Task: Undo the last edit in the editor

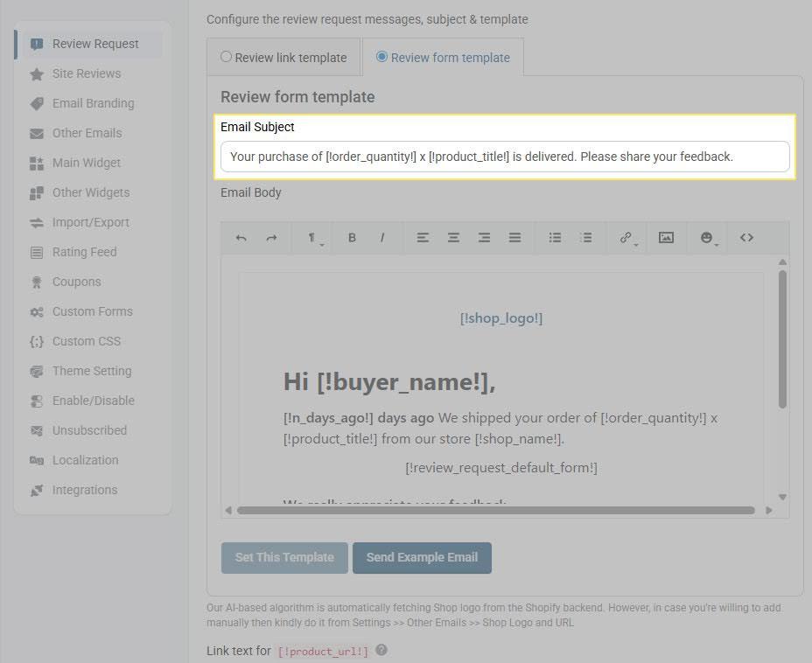Action: coord(241,237)
